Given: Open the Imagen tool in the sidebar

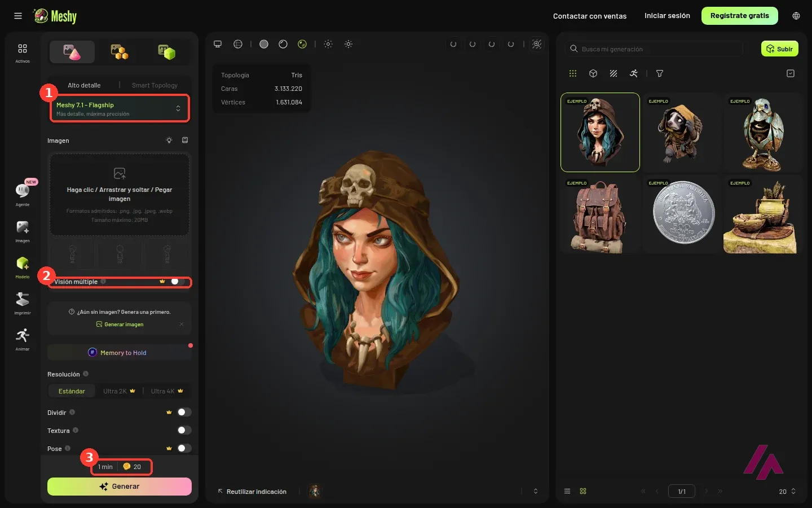Looking at the screenshot, I should click(23, 231).
